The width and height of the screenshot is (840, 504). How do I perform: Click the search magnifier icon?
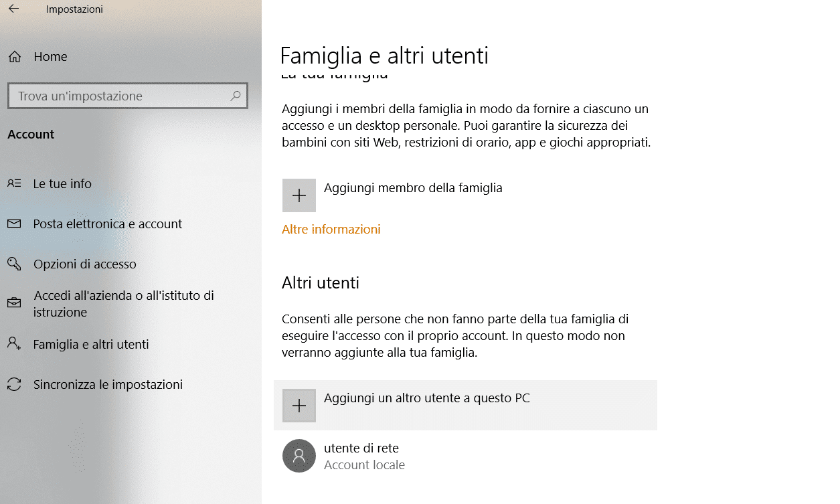[x=236, y=96]
